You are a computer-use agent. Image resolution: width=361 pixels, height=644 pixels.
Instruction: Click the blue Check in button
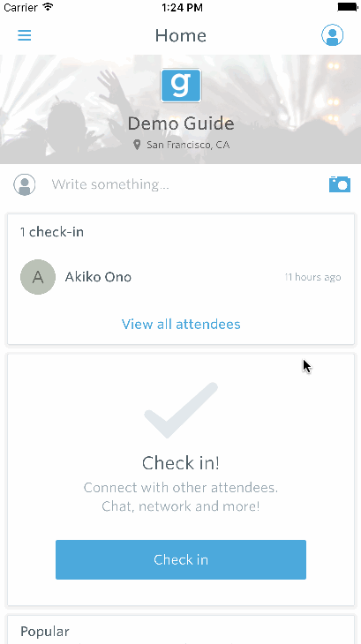click(181, 559)
